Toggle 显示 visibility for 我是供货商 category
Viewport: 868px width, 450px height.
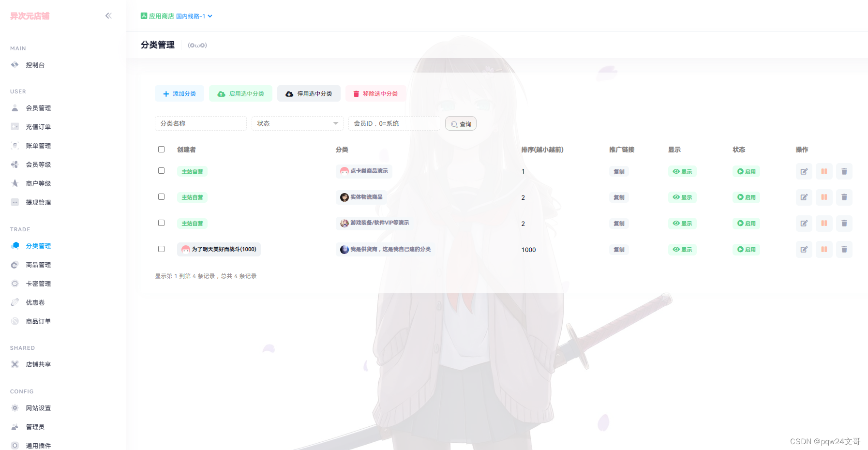pyautogui.click(x=682, y=249)
